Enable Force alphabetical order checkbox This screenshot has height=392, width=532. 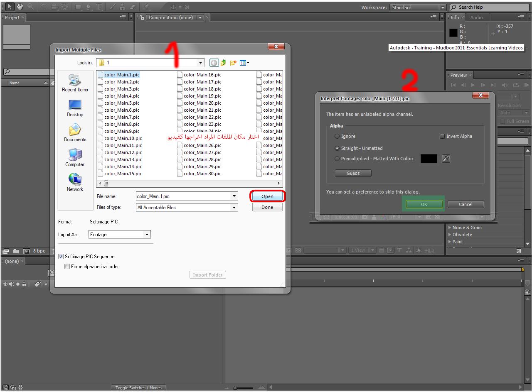[67, 267]
